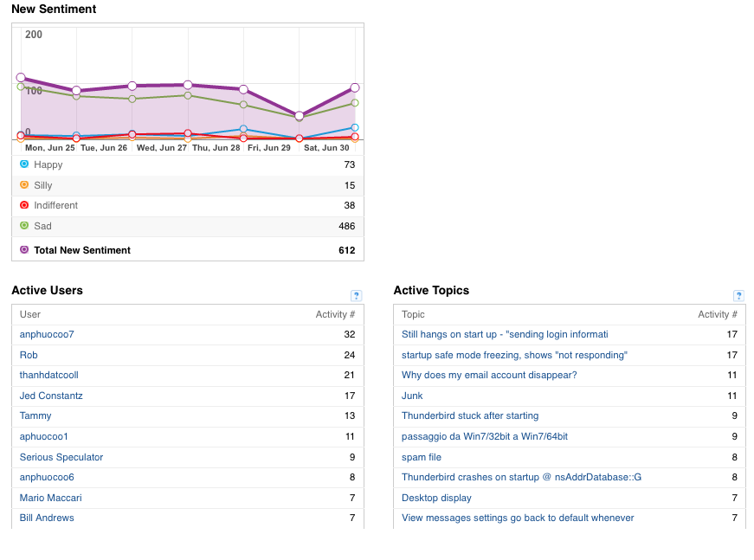The height and width of the screenshot is (560, 754).
Task: Click the Activity # header in Active Users
Action: coord(335,314)
